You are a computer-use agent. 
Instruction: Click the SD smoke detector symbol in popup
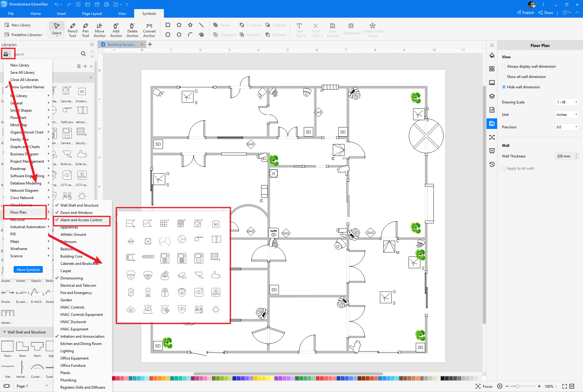216,224
